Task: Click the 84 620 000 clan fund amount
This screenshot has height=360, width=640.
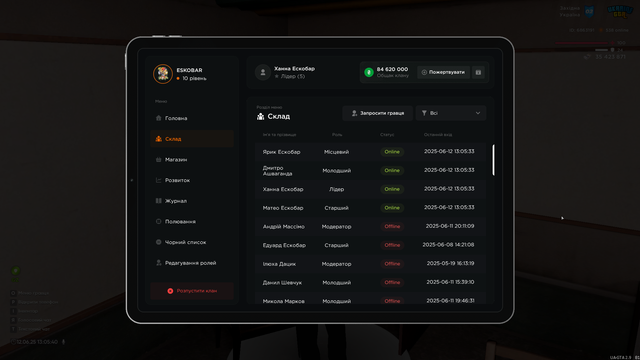Action: [392, 69]
